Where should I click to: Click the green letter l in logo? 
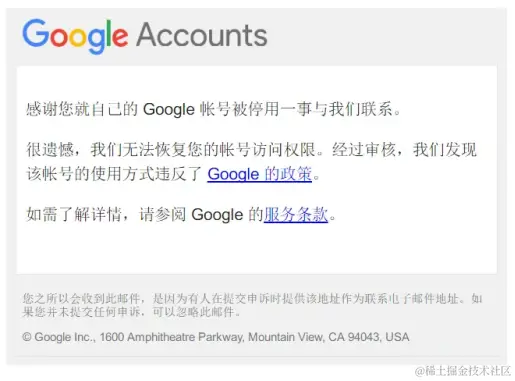point(109,33)
